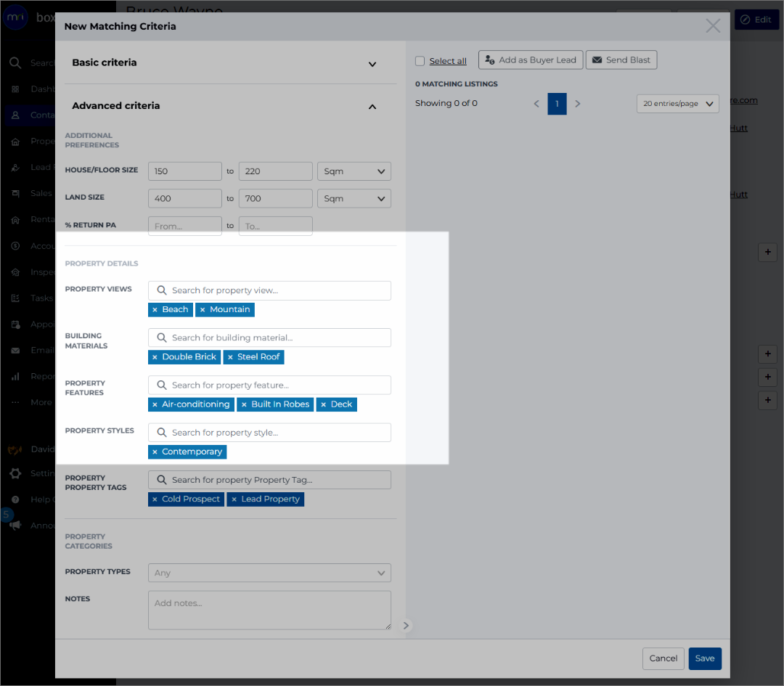
Task: Save the matching criteria
Action: coord(705,658)
